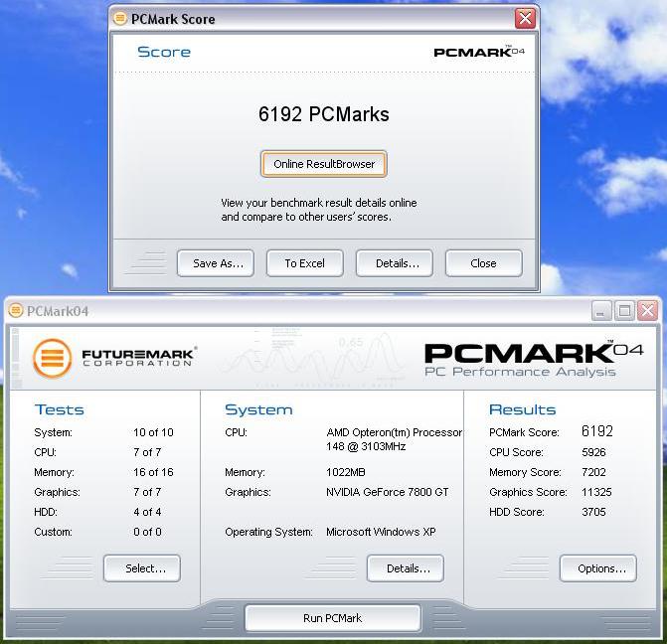Image resolution: width=667 pixels, height=644 pixels.
Task: Open Details... in the Score dialog
Action: [395, 263]
